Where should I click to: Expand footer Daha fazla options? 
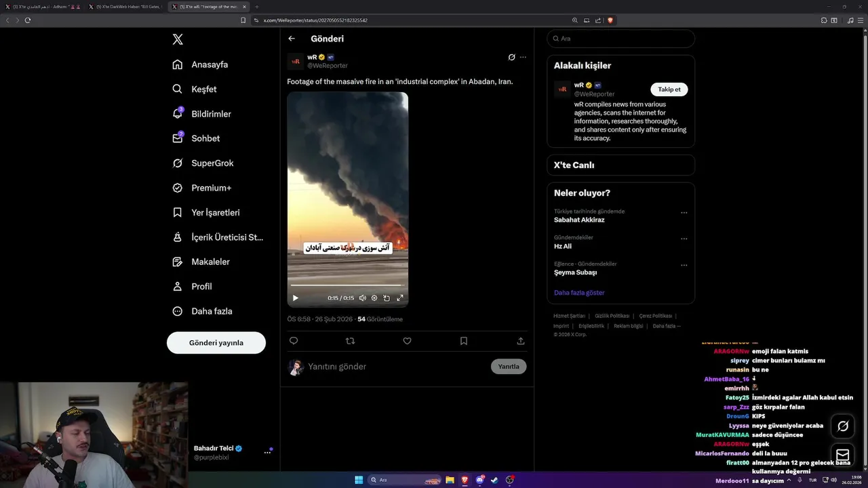click(x=667, y=326)
